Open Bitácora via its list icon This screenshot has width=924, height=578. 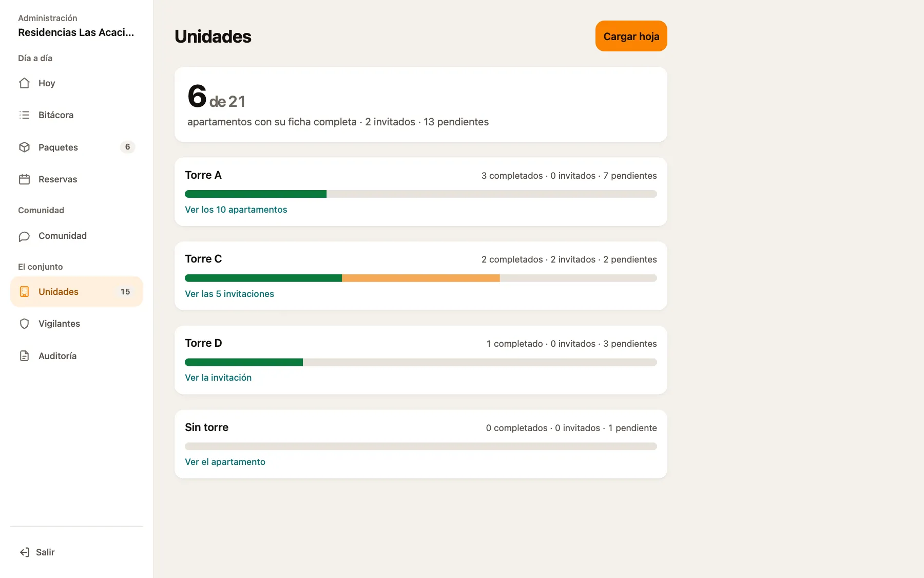pyautogui.click(x=24, y=115)
